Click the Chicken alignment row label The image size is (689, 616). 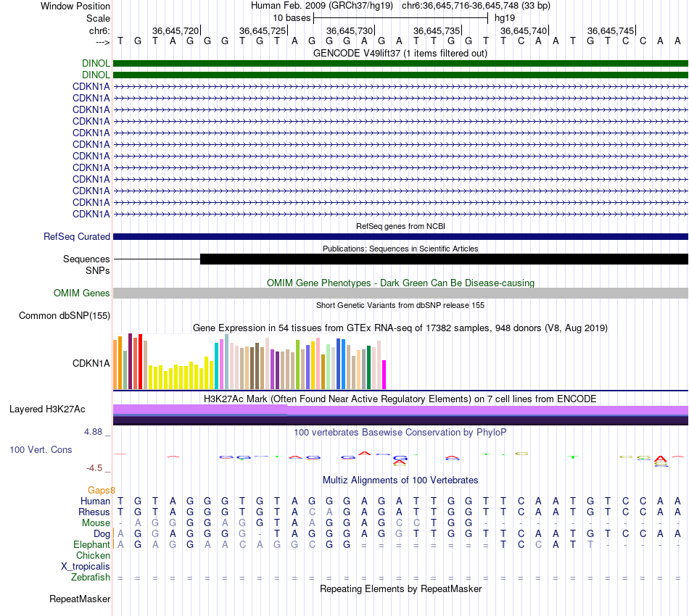point(93,556)
